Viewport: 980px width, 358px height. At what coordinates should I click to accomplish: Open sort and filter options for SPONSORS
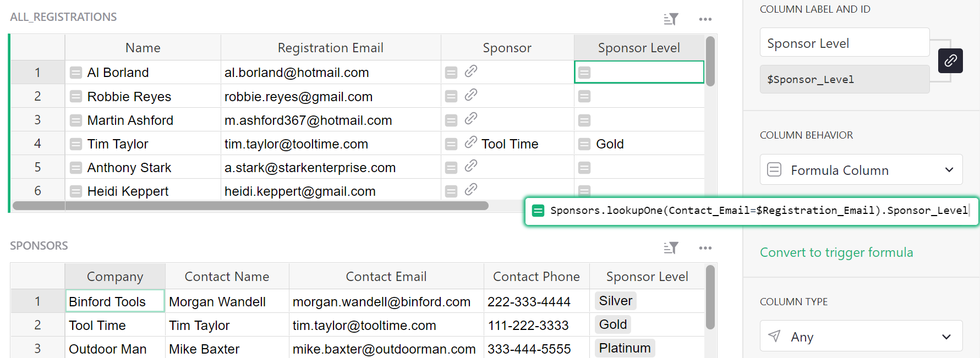(671, 247)
